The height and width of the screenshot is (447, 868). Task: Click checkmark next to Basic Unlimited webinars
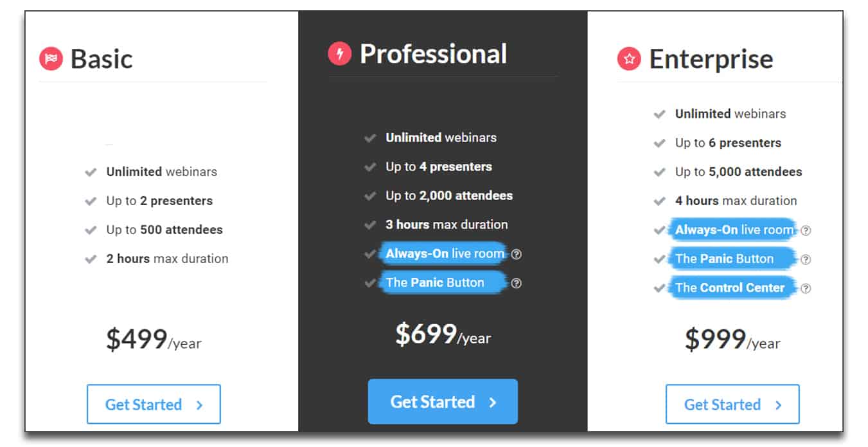tap(91, 172)
